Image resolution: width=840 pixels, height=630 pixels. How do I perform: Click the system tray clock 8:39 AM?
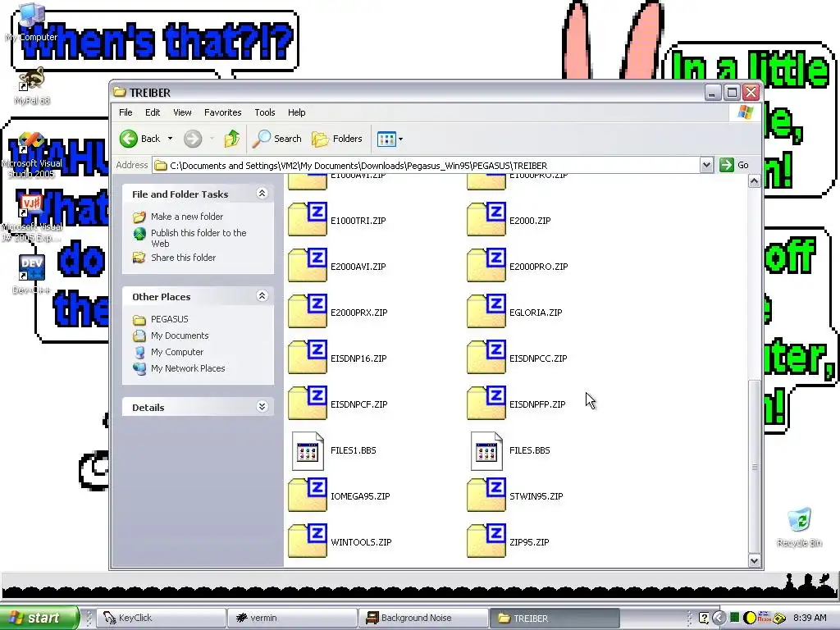click(x=810, y=618)
